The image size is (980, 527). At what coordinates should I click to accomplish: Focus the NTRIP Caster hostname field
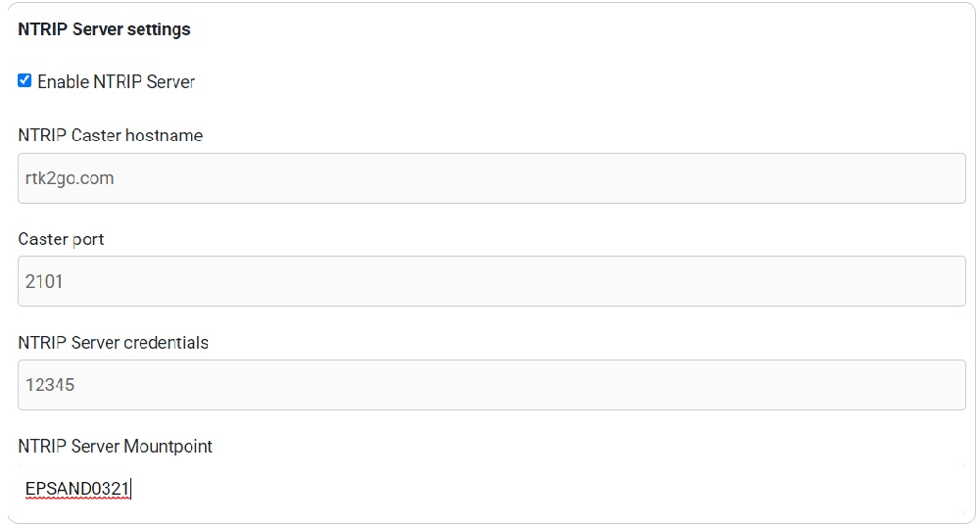(492, 178)
